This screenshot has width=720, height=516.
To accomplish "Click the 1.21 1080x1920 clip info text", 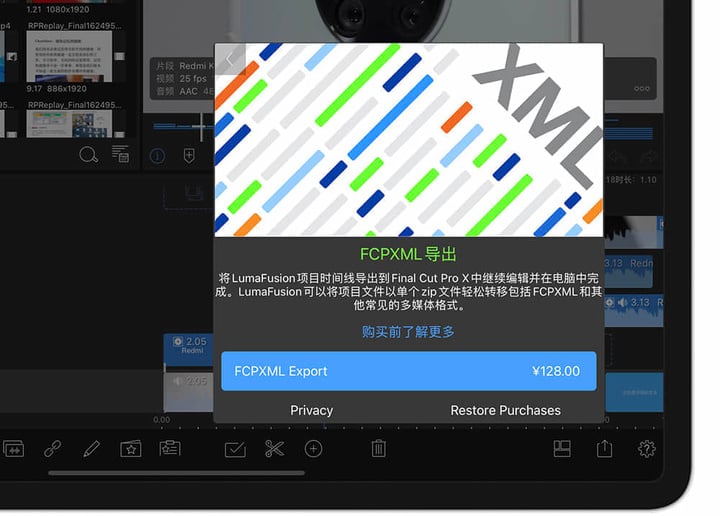I will pyautogui.click(x=57, y=9).
